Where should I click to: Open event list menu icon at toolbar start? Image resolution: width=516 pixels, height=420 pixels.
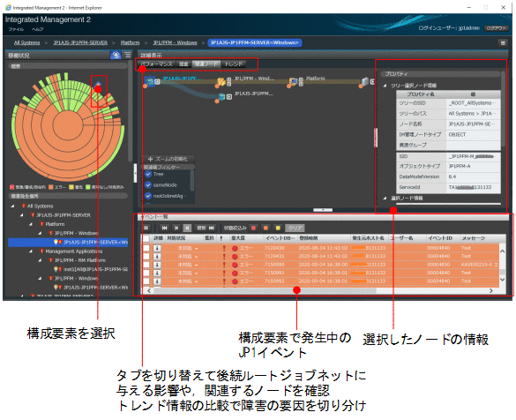(x=146, y=228)
